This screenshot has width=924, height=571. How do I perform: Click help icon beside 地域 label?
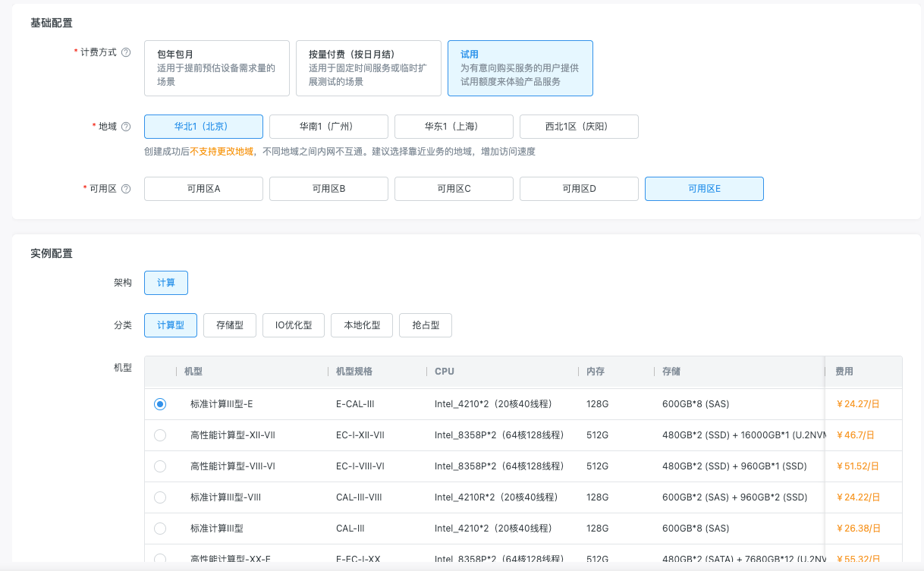(126, 127)
